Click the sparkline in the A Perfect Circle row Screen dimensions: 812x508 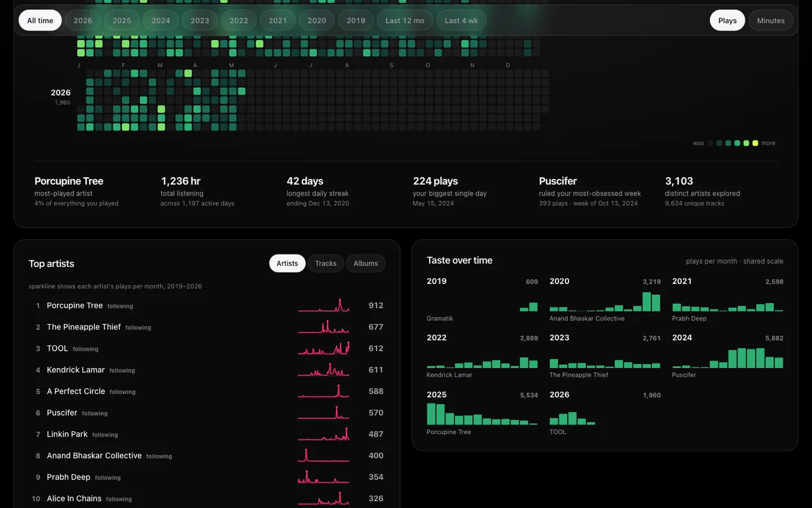coord(324,391)
